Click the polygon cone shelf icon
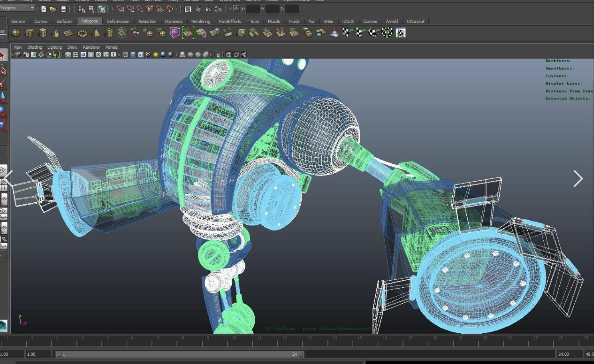The width and height of the screenshot is (594, 364). [55, 33]
